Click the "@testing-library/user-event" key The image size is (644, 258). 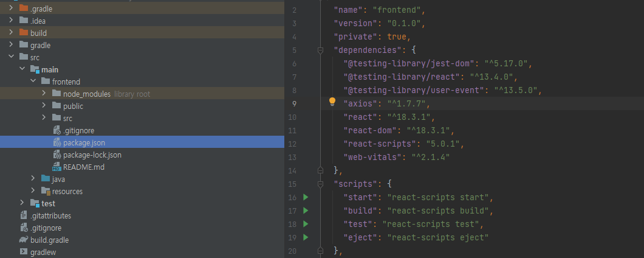tap(414, 90)
